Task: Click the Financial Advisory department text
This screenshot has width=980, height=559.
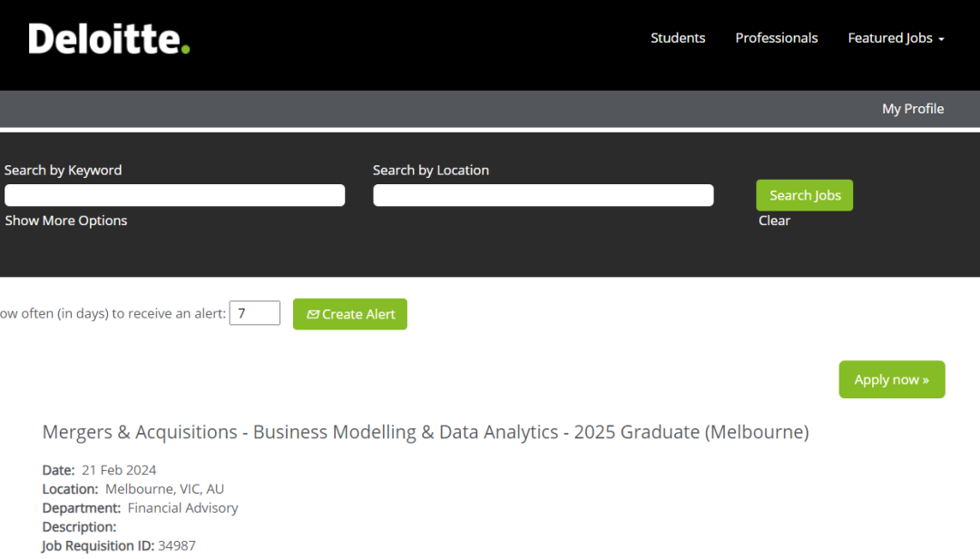Action: [x=182, y=508]
